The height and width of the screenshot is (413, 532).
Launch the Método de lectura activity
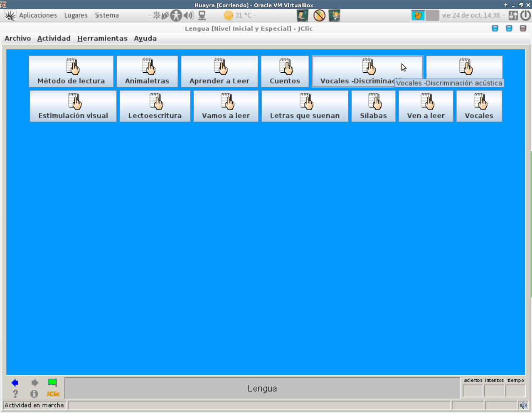coord(71,71)
